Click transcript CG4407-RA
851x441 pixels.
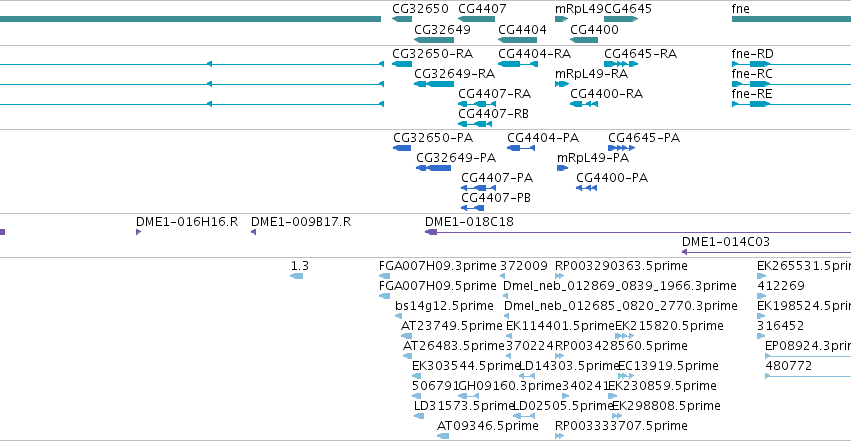click(477, 104)
